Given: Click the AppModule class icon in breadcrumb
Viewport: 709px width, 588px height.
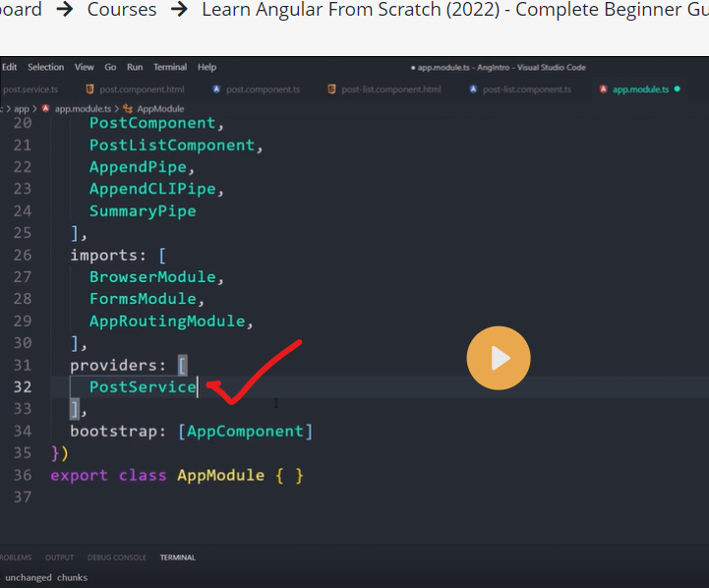Looking at the screenshot, I should click(x=129, y=108).
